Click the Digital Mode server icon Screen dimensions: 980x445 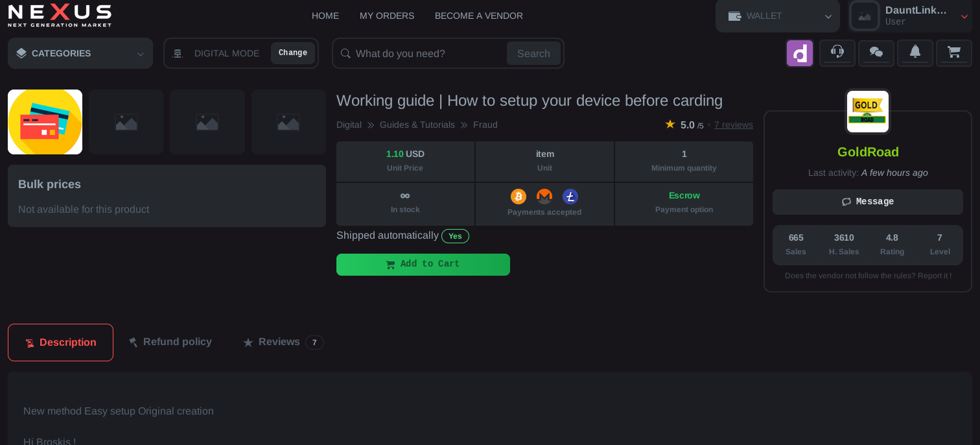click(x=178, y=54)
